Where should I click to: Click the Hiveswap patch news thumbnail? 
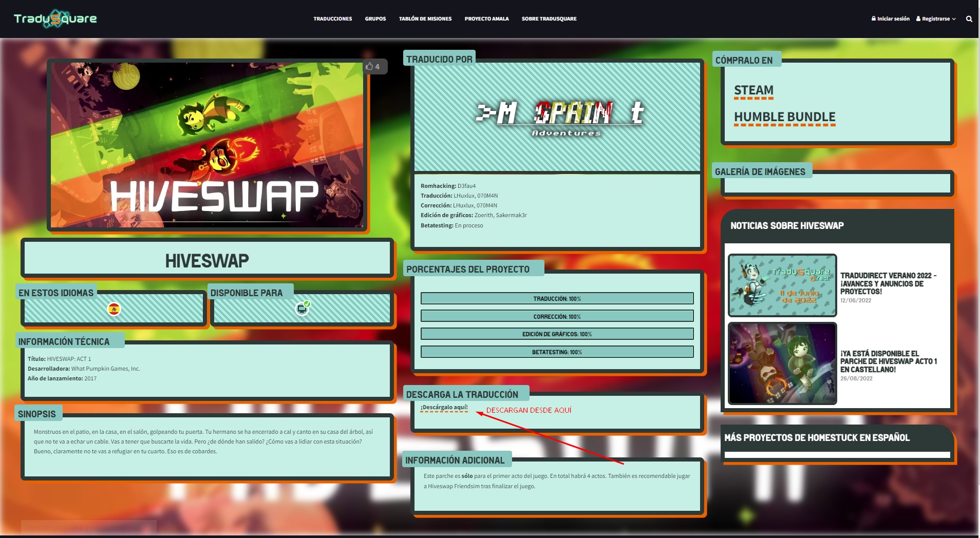(782, 363)
